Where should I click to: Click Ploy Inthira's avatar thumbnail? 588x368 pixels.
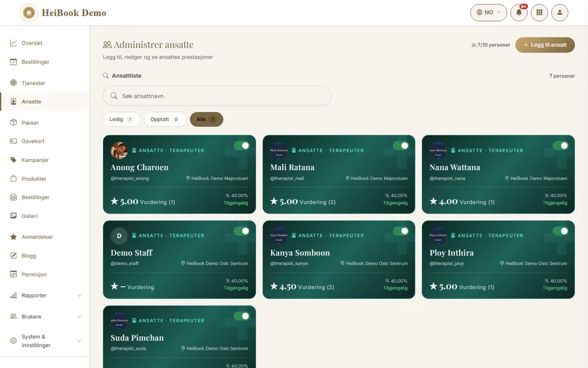coord(438,236)
